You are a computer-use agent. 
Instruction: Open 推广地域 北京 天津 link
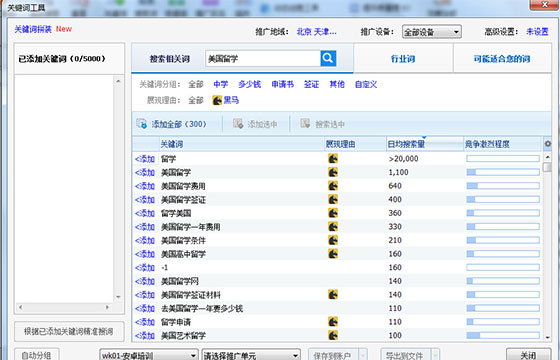[x=316, y=32]
